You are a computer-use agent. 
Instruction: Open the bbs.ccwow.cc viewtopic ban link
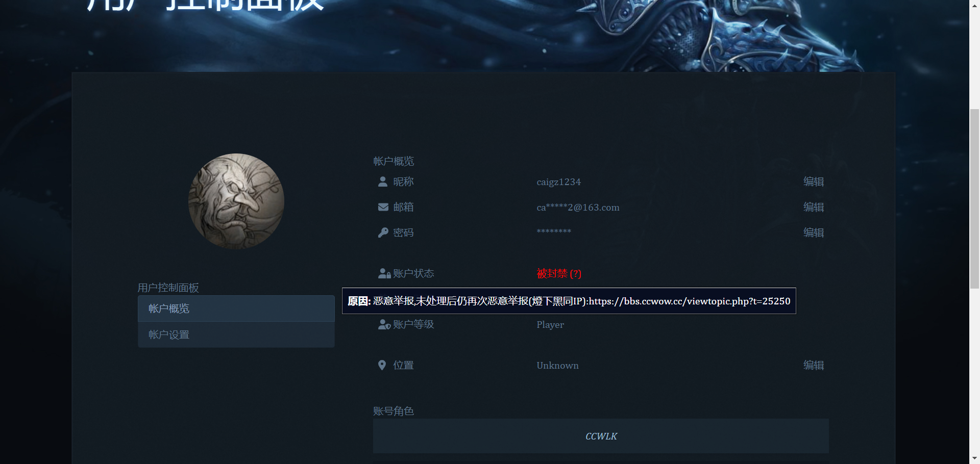pos(689,301)
